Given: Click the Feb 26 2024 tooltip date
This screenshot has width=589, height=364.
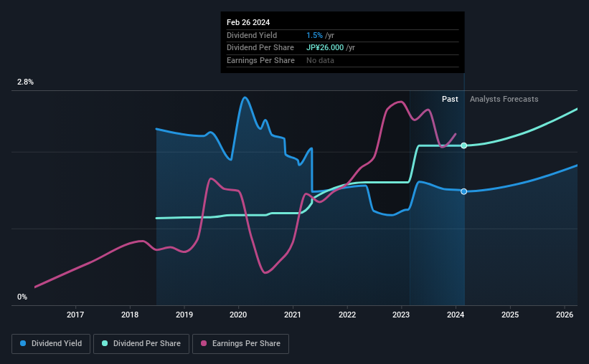Looking at the screenshot, I should click(x=248, y=22).
